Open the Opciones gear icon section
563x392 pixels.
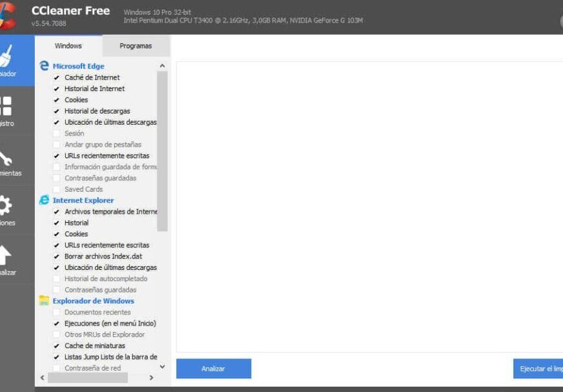5,205
